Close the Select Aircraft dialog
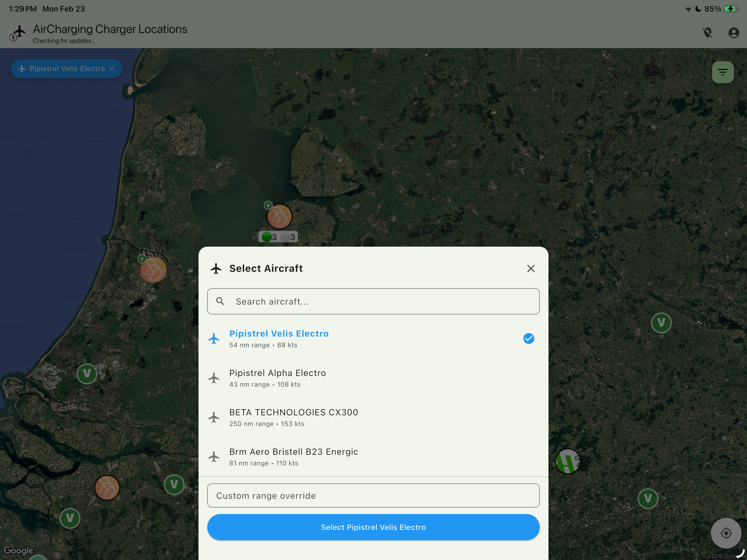Viewport: 747px width, 560px height. pyautogui.click(x=530, y=269)
